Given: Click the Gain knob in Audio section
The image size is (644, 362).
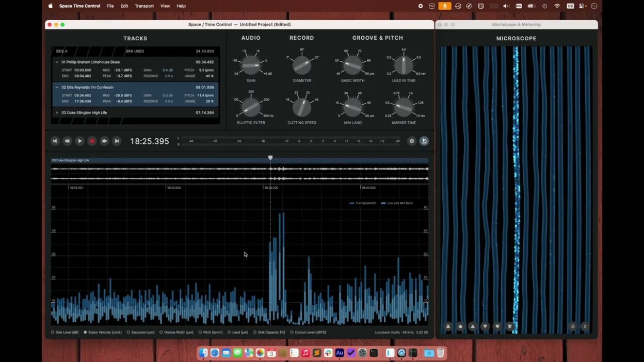Looking at the screenshot, I should click(251, 65).
